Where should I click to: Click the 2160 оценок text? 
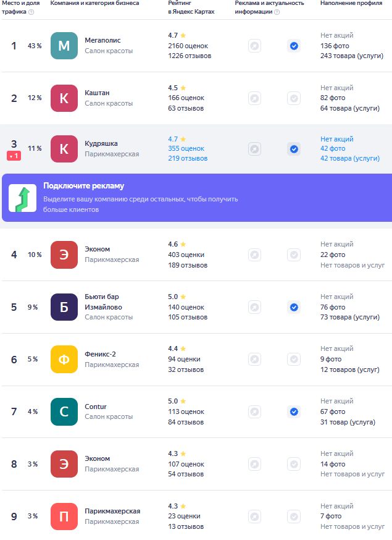tap(188, 46)
